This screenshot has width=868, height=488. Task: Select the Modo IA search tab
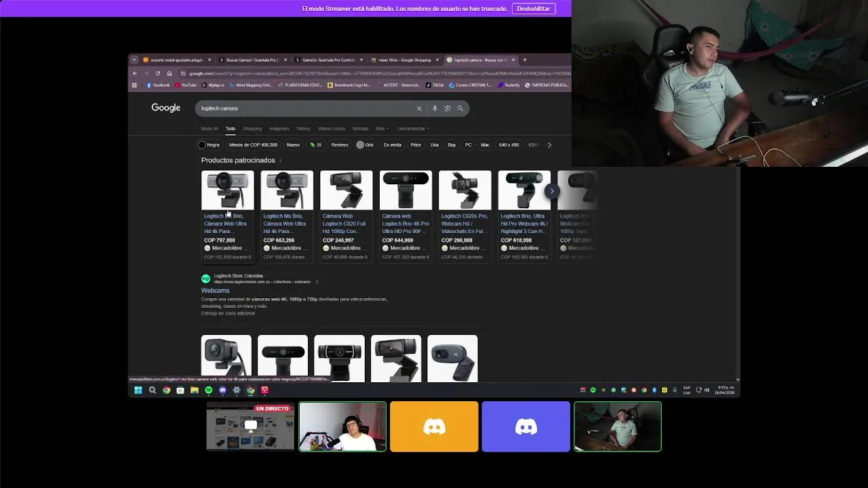[210, 129]
